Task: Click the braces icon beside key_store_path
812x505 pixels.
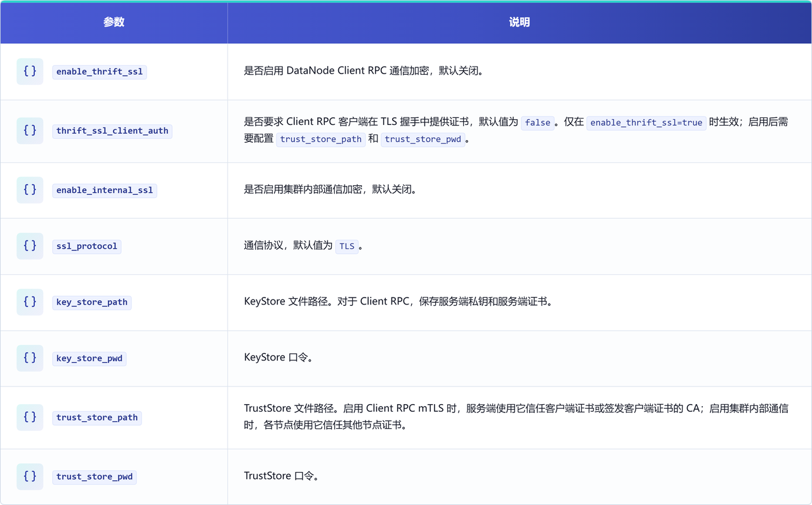Action: click(x=30, y=302)
